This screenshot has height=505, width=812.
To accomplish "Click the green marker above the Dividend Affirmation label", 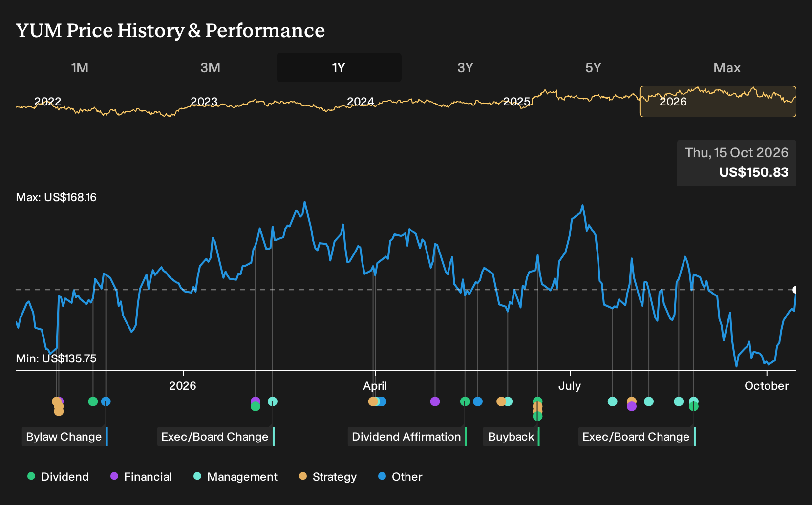I will pyautogui.click(x=465, y=401).
